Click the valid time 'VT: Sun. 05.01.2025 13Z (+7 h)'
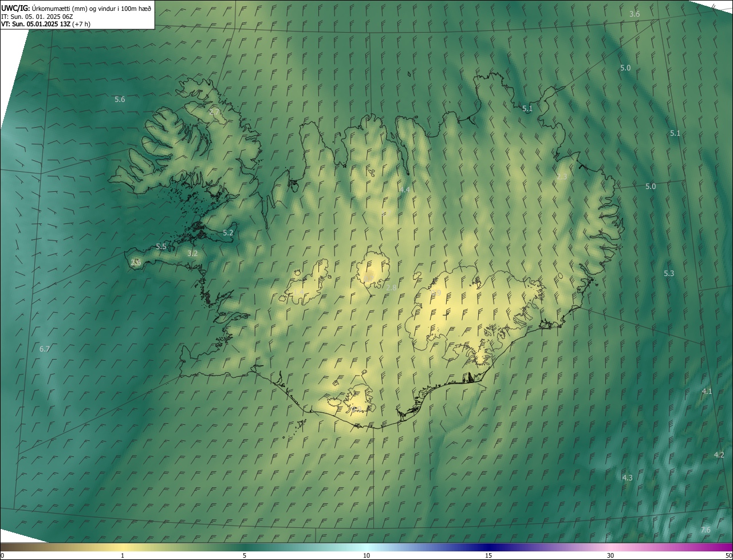Screen dimensions: 733x560 45,24
